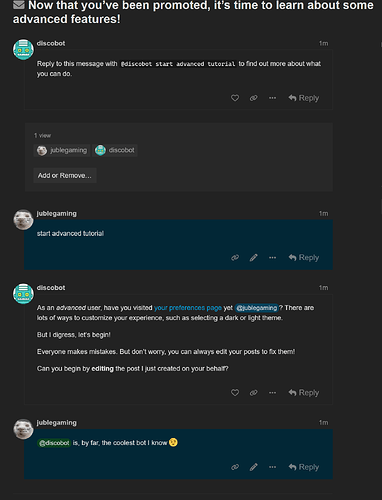Open discobot's avatar on first post
The image size is (382, 500).
point(23,50)
